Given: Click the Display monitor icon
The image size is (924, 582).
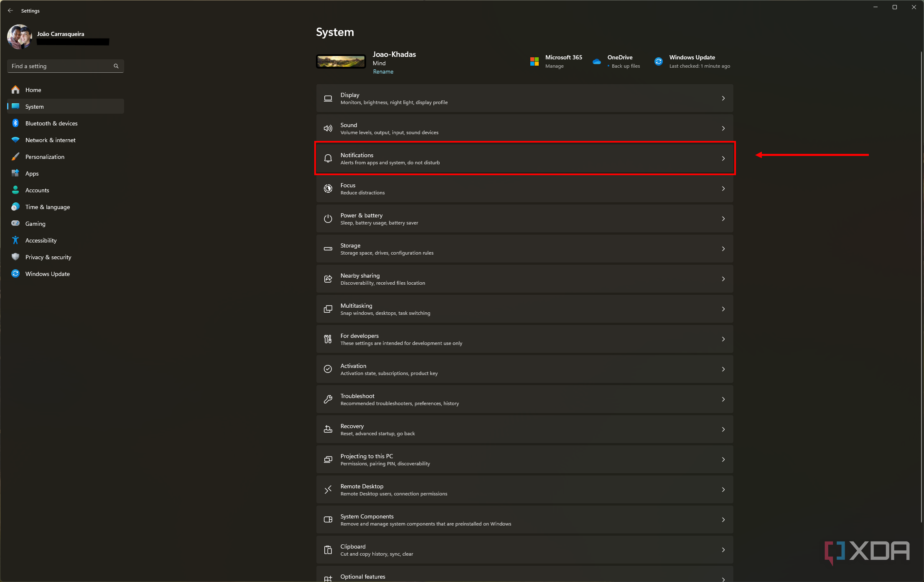Looking at the screenshot, I should pos(328,98).
